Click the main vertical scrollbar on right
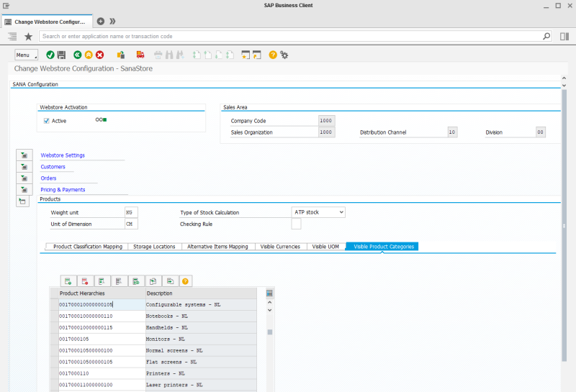Screen dimensions: 576x392 [564, 225]
